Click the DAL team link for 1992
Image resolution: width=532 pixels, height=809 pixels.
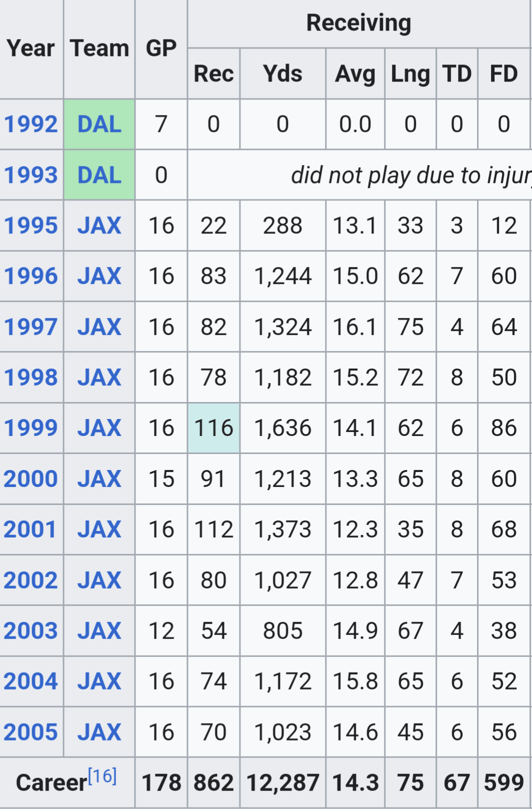99,124
